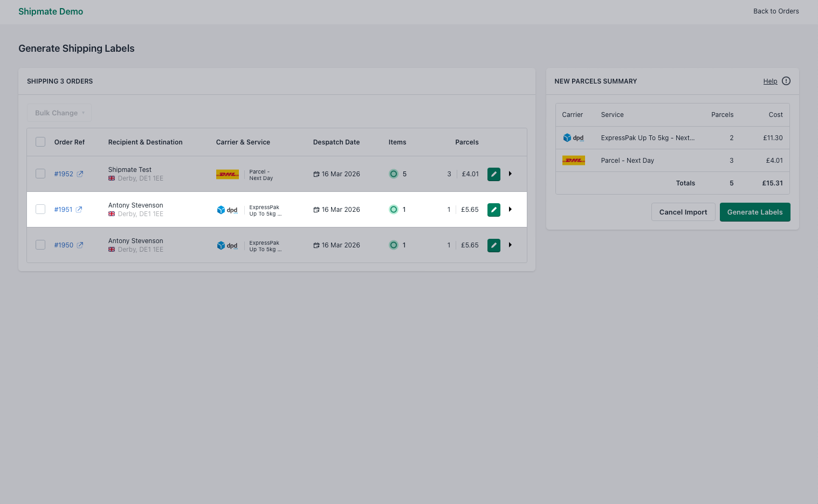Click the green items status circle for #1951

394,210
